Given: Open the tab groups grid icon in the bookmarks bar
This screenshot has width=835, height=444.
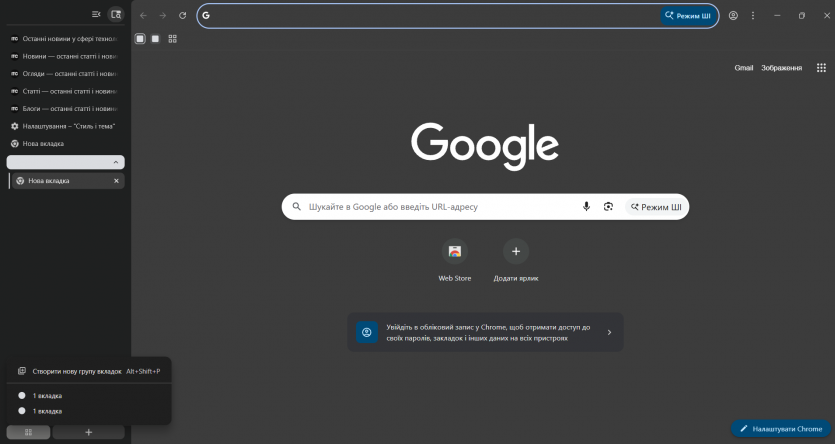Looking at the screenshot, I should coord(173,39).
